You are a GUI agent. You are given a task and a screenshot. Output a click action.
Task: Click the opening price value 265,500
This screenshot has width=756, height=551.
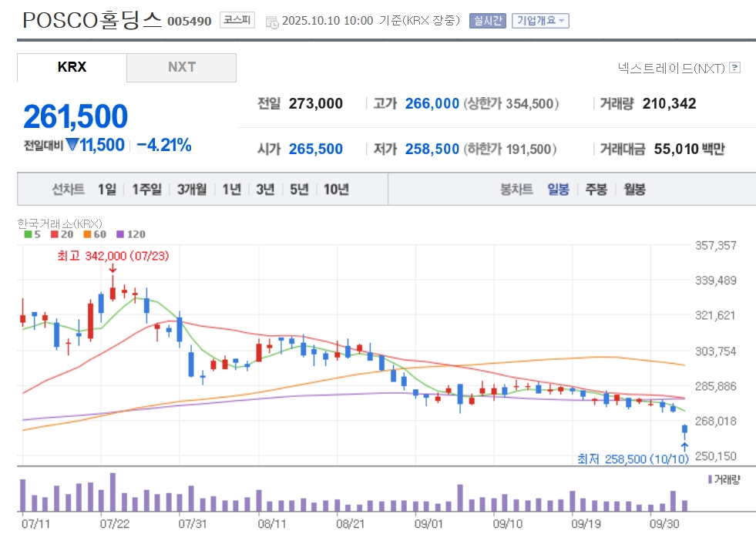pyautogui.click(x=316, y=149)
